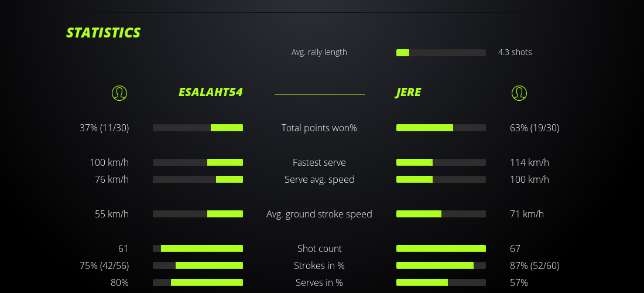Click the JERE player profile icon
644x293 pixels.
[519, 93]
